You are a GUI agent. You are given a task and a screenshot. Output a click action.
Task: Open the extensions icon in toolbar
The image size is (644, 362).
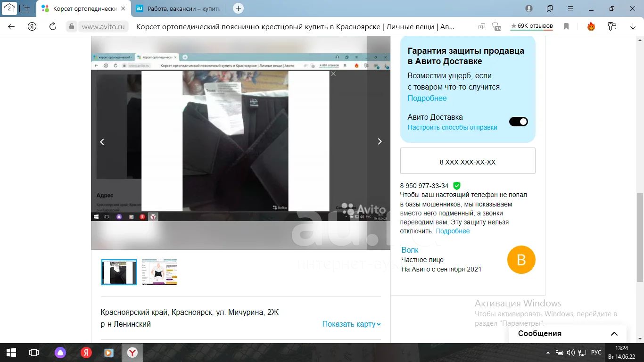pos(612,27)
